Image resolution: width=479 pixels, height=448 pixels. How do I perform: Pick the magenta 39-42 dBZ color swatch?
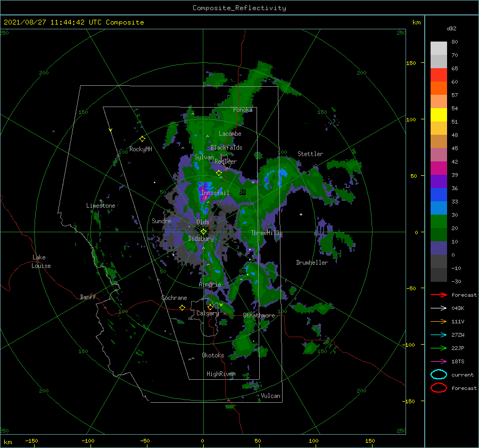tap(439, 168)
